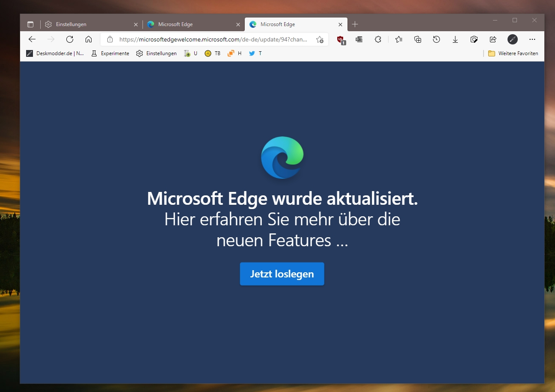Go back to the previous page
The width and height of the screenshot is (555, 392).
(x=32, y=39)
